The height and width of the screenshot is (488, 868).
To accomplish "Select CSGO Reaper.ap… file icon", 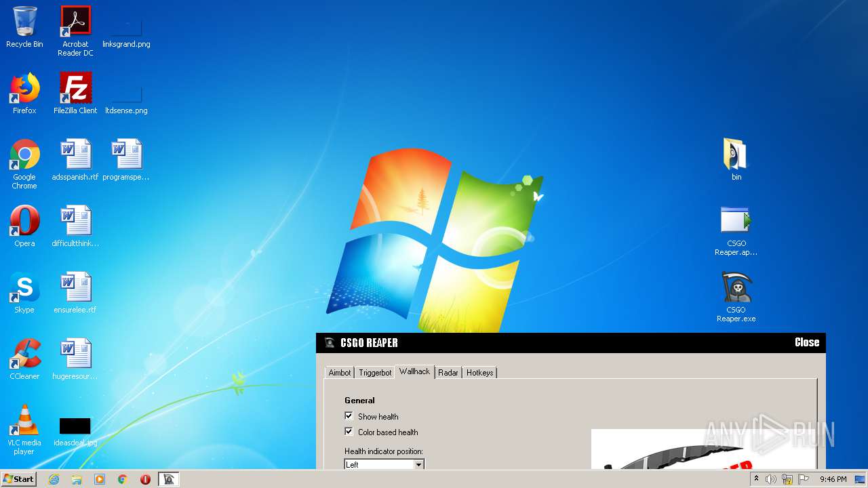I will coord(736,230).
